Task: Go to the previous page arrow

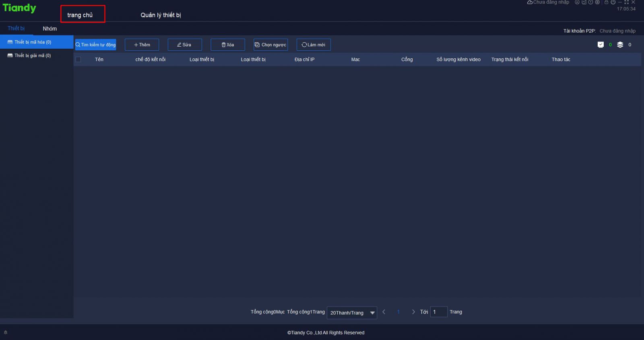Action: 384,312
